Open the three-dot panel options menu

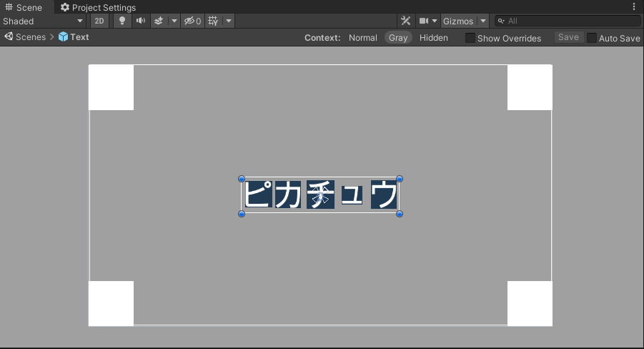pos(634,6)
